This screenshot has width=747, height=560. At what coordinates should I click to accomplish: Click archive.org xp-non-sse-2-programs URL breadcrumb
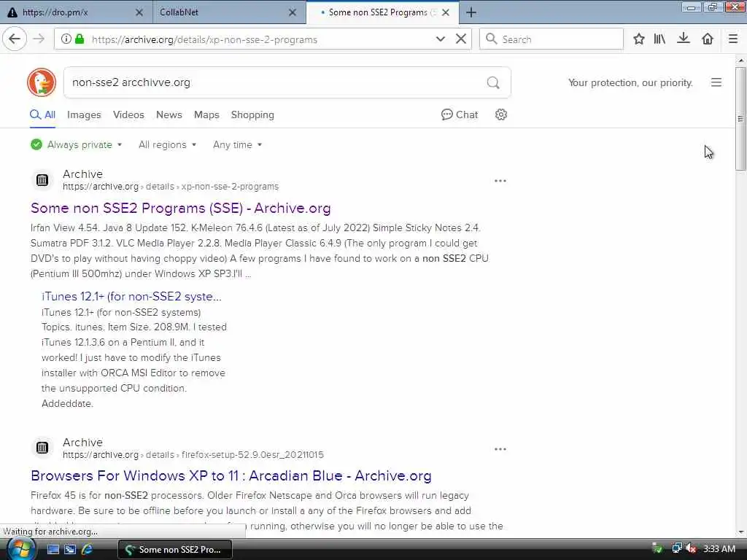171,187
